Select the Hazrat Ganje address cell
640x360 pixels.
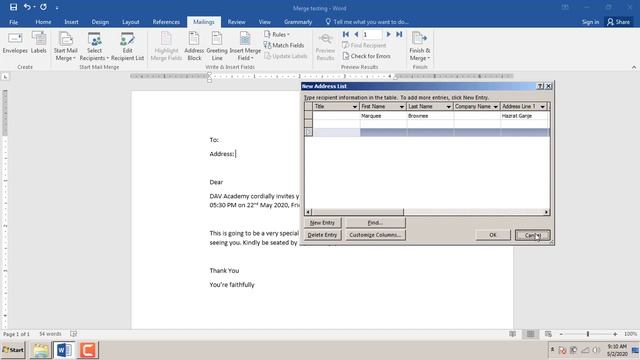(x=525, y=116)
